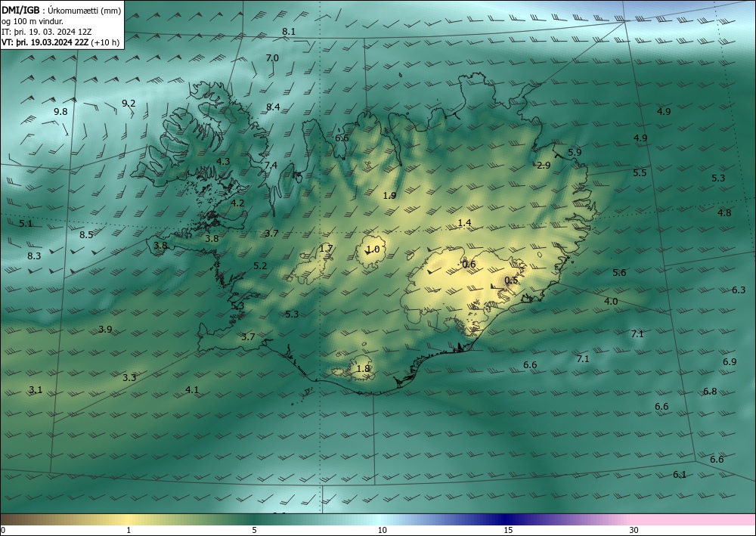Select the 0.5 value label
756x536 pixels.
pyautogui.click(x=511, y=280)
